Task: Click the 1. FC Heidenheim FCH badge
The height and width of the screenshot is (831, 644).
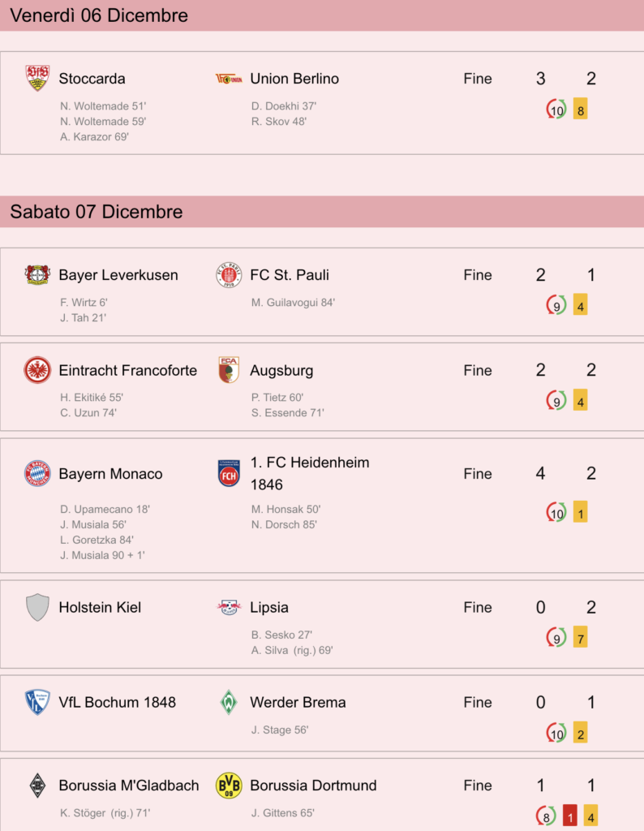Action: pyautogui.click(x=229, y=473)
